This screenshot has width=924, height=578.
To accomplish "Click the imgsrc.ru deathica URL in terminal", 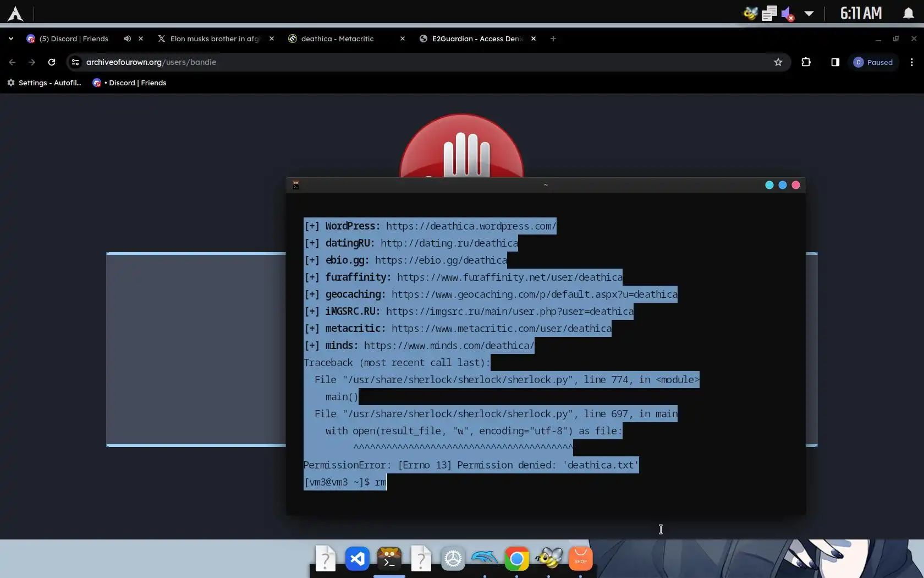I will 509,312.
